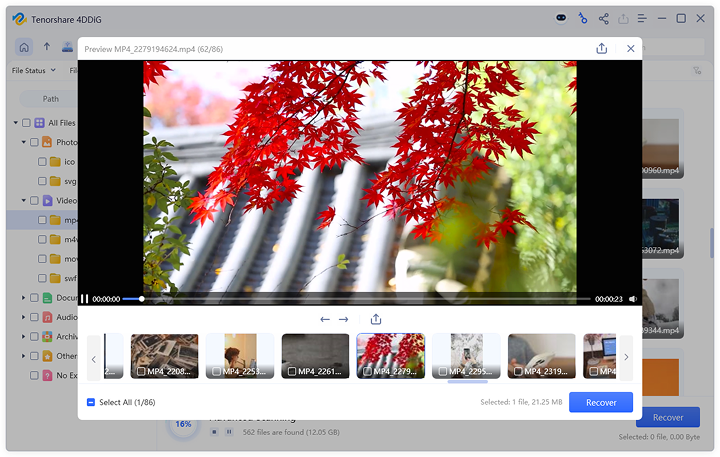Screen dimensions: 720x457
Task: Check the MP4_2261 thumbnail checkbox
Action: pos(291,372)
